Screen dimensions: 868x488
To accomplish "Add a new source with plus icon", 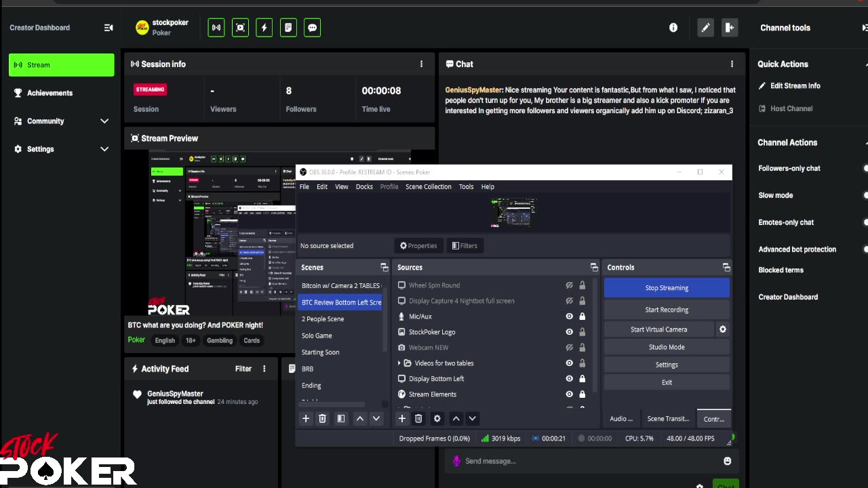I will (402, 418).
